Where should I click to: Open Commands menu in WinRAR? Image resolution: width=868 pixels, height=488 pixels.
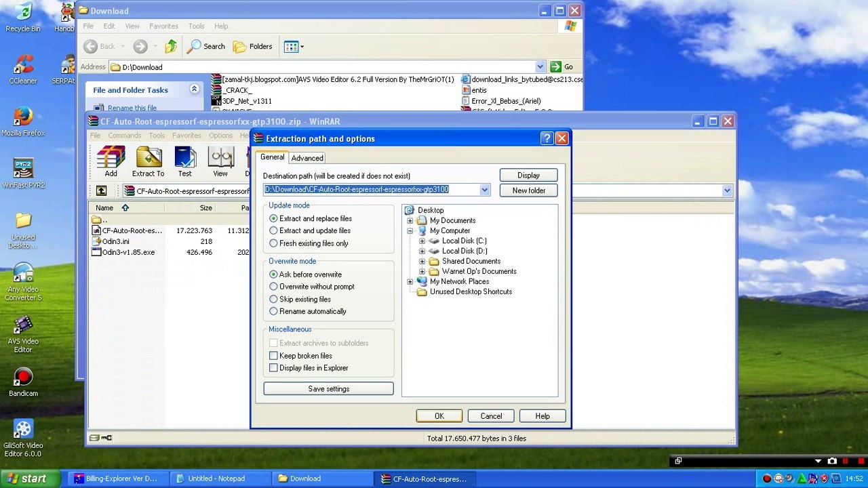pyautogui.click(x=124, y=136)
